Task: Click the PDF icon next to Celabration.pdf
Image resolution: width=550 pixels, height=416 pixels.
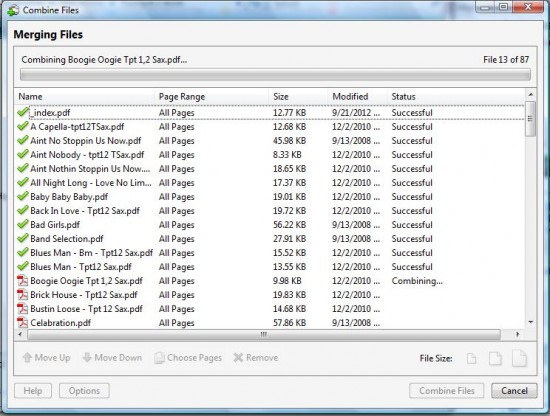Action: [x=22, y=323]
